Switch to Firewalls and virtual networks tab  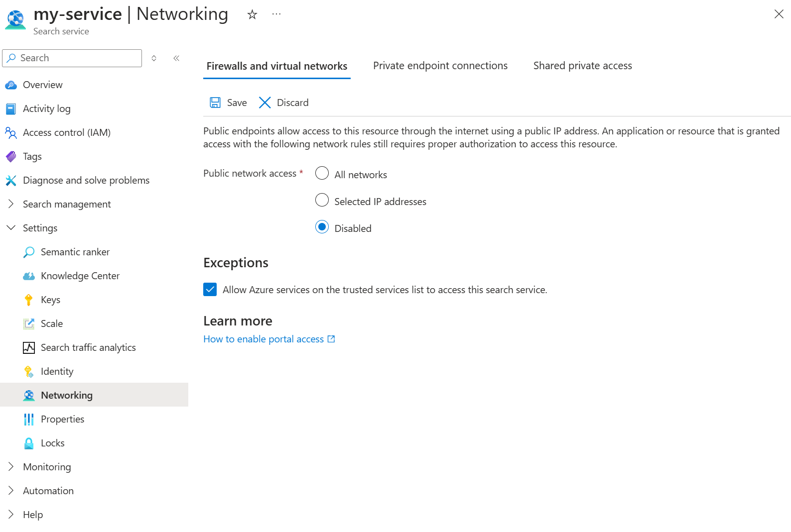click(x=277, y=66)
